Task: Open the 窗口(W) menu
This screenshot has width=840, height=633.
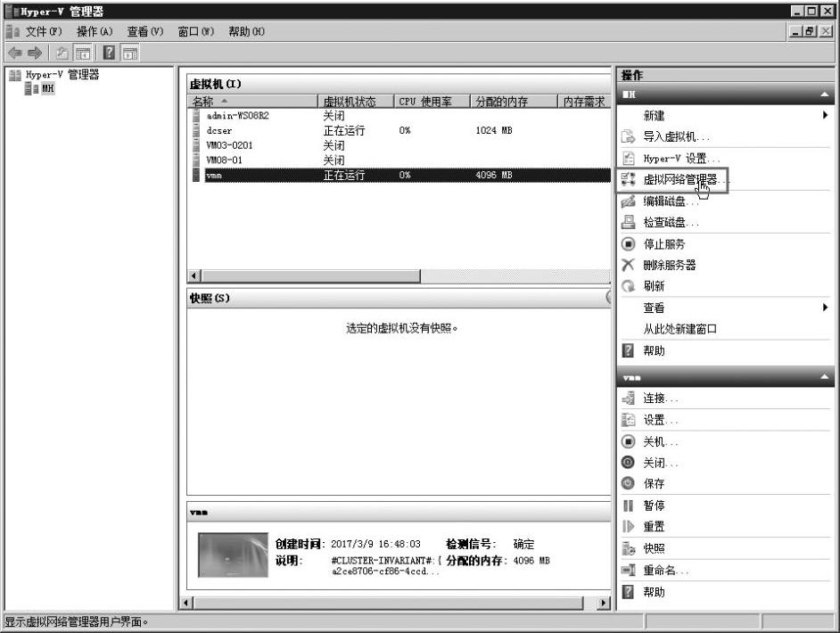Action: pos(195,31)
